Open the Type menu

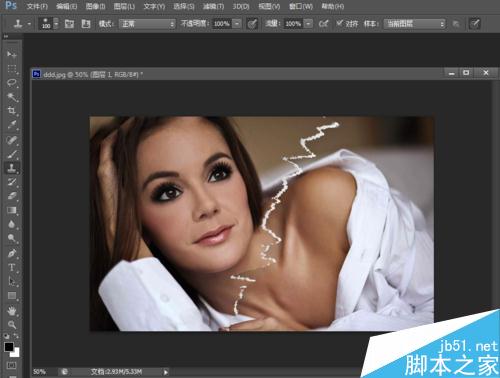(154, 6)
